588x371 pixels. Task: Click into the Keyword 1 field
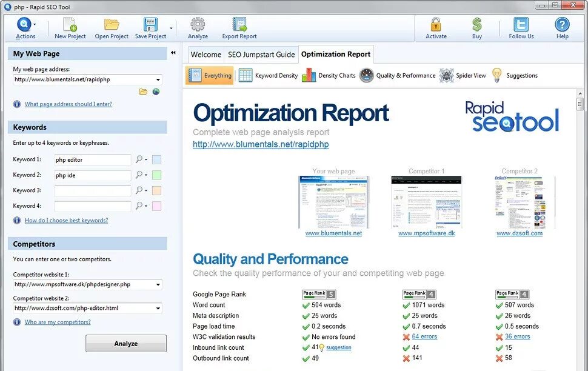point(93,160)
